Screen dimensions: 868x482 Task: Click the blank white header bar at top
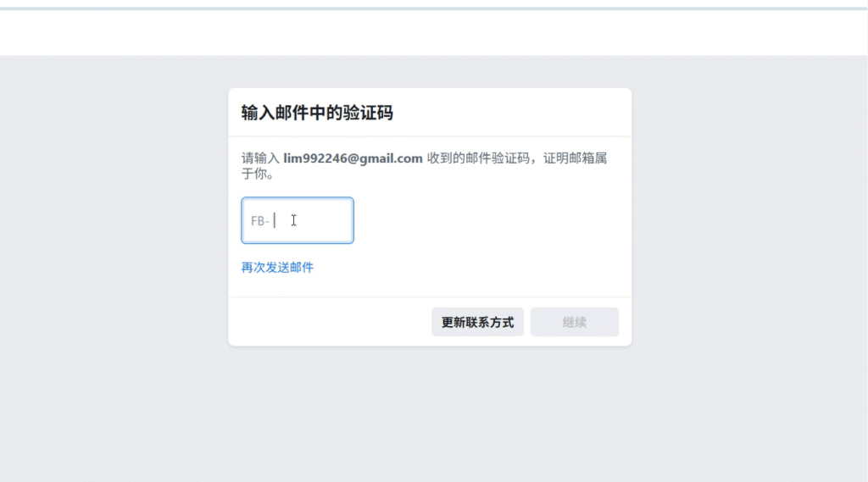[434, 34]
